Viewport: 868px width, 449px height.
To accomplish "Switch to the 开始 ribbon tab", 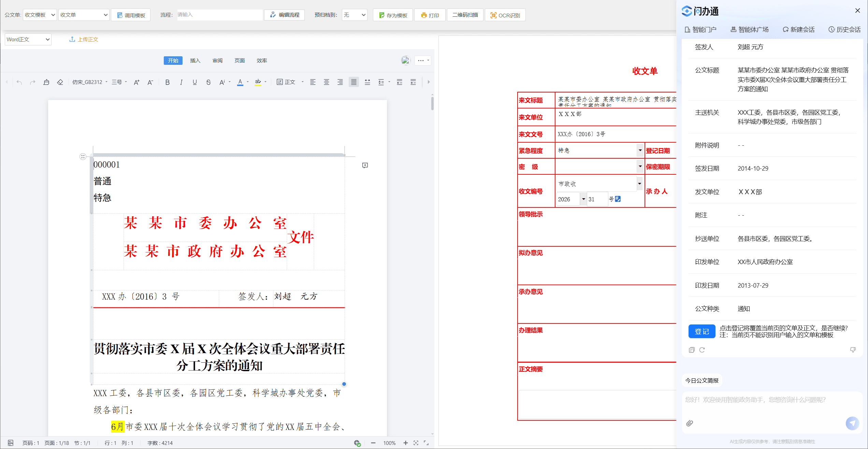I will [x=173, y=60].
